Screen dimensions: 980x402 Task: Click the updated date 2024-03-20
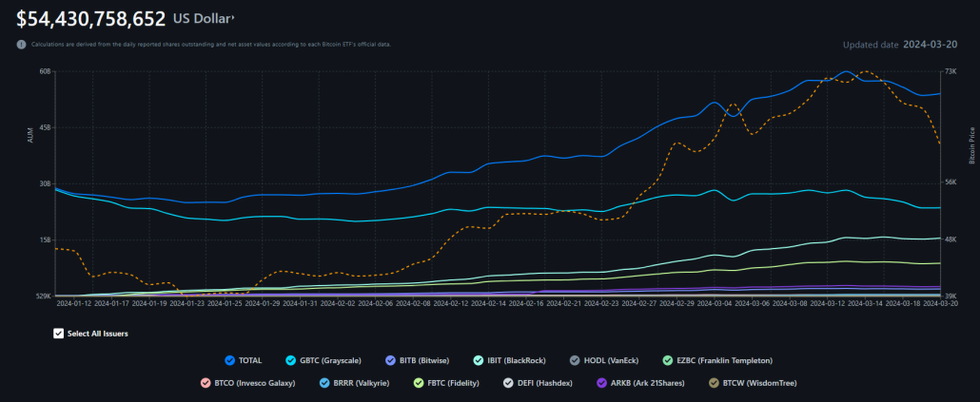tap(930, 44)
